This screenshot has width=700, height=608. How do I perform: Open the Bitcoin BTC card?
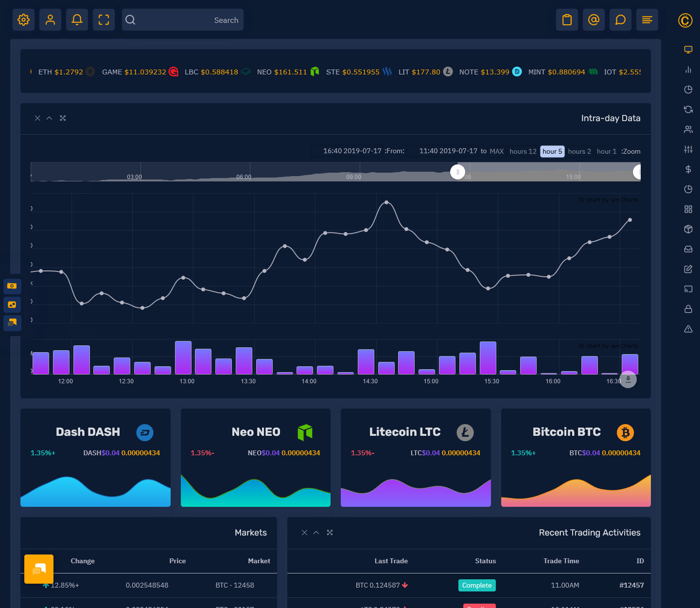(x=576, y=458)
